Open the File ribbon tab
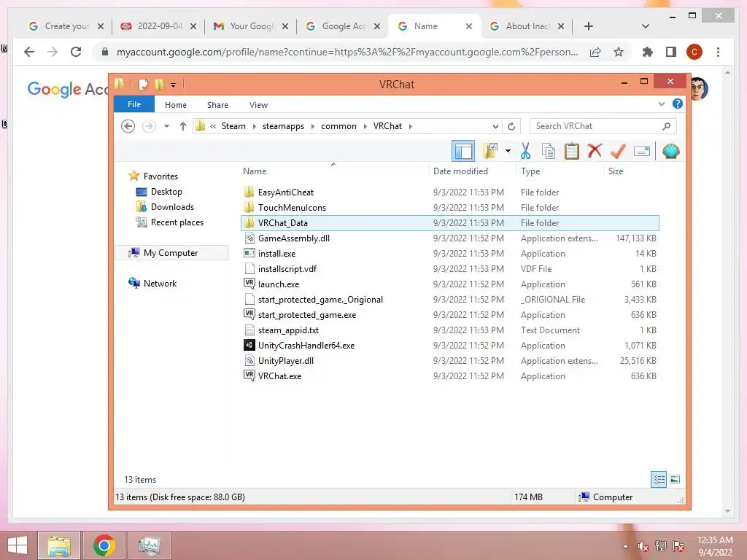The image size is (747, 560). [134, 104]
